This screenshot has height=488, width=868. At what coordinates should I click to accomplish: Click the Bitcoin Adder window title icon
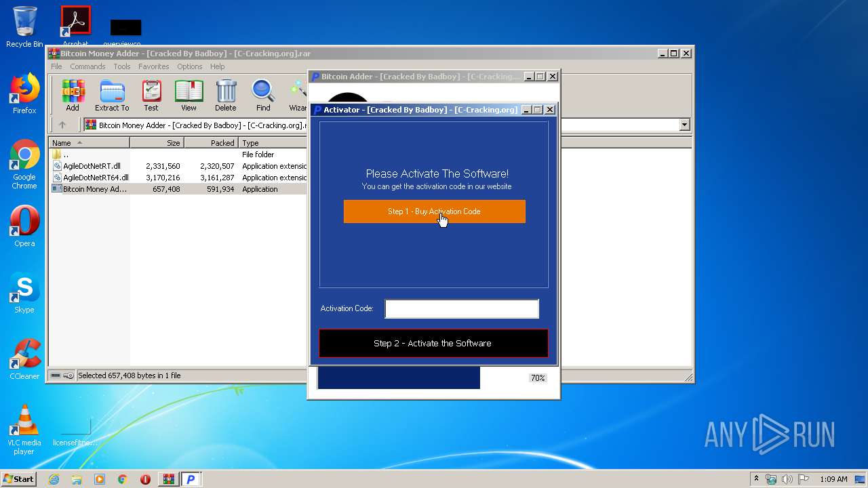tap(315, 77)
